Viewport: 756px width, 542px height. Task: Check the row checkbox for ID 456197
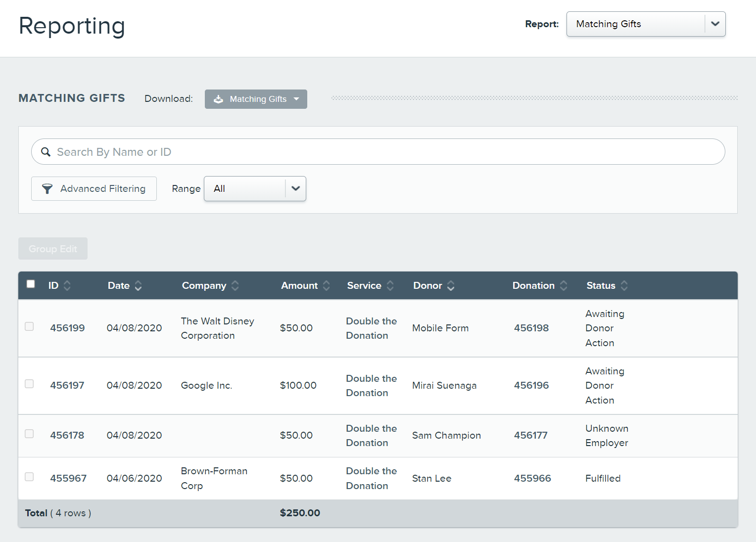[29, 384]
